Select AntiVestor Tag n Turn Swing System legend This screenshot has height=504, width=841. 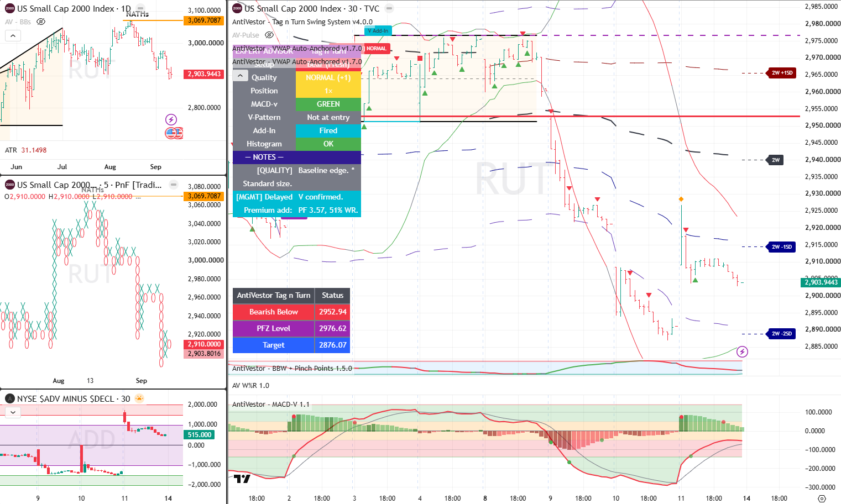pos(302,22)
